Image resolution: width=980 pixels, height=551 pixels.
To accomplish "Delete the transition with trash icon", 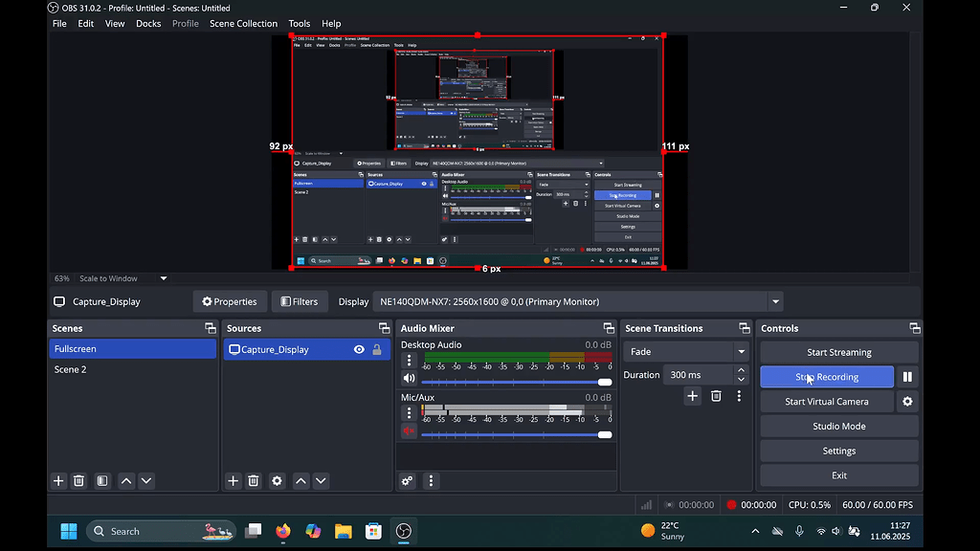I will pyautogui.click(x=716, y=396).
